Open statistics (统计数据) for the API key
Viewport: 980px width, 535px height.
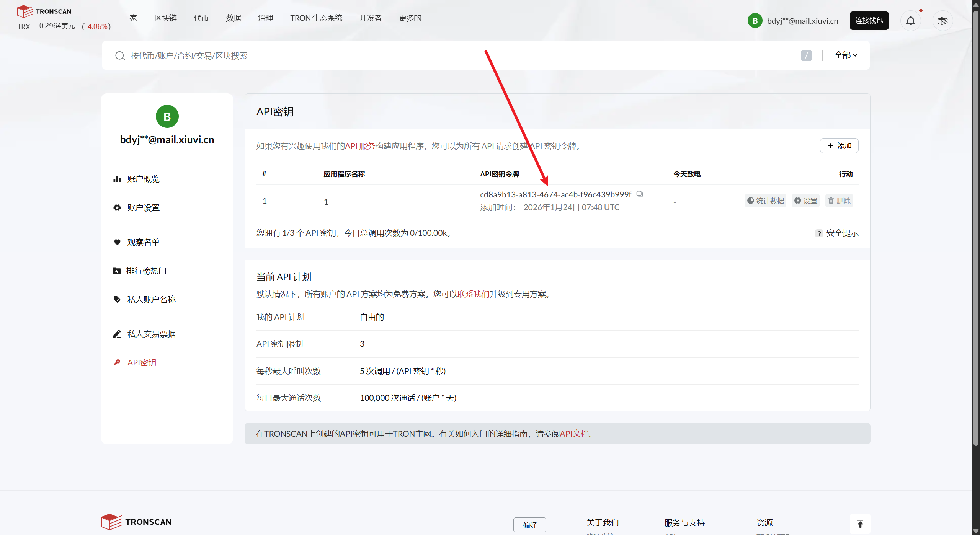tap(765, 201)
